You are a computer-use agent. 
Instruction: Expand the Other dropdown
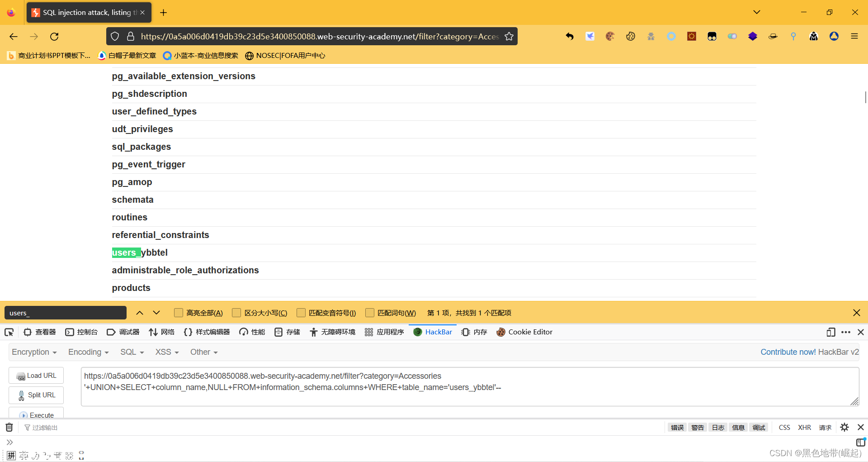pyautogui.click(x=204, y=352)
